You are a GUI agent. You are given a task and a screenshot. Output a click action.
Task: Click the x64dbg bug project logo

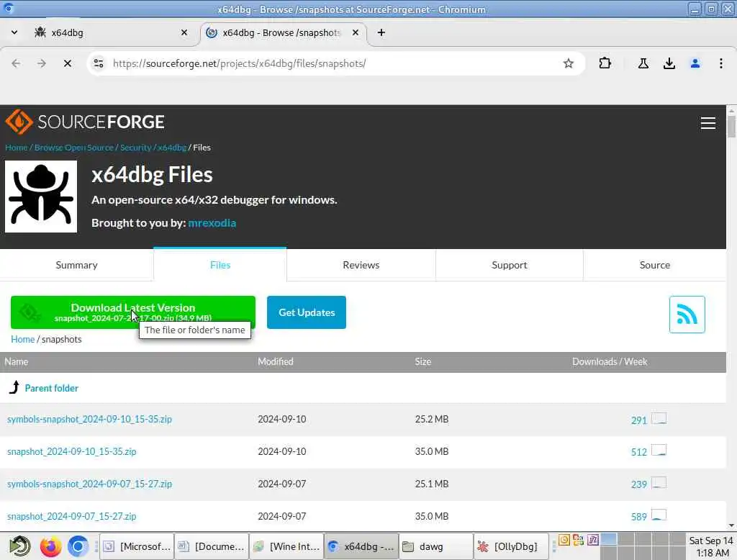(41, 197)
